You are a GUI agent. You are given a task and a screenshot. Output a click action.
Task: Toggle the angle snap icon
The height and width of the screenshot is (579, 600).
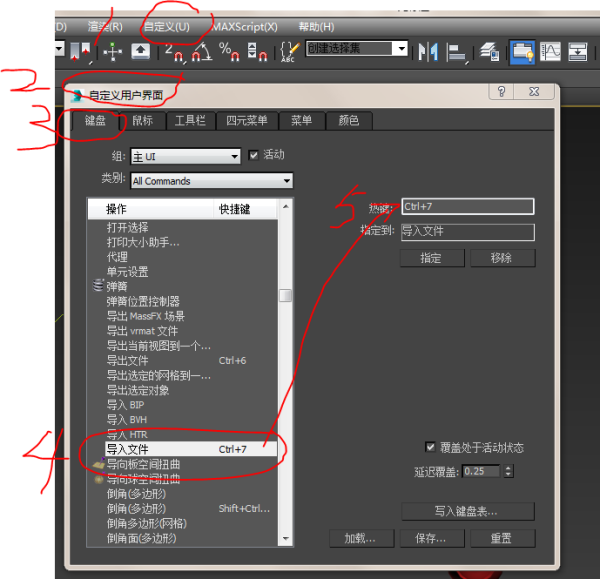202,52
